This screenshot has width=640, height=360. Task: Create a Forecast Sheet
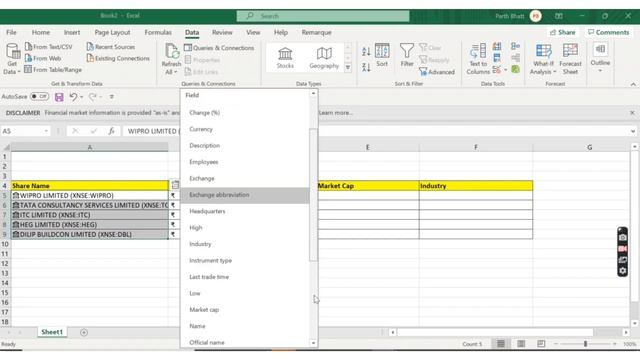(x=570, y=59)
